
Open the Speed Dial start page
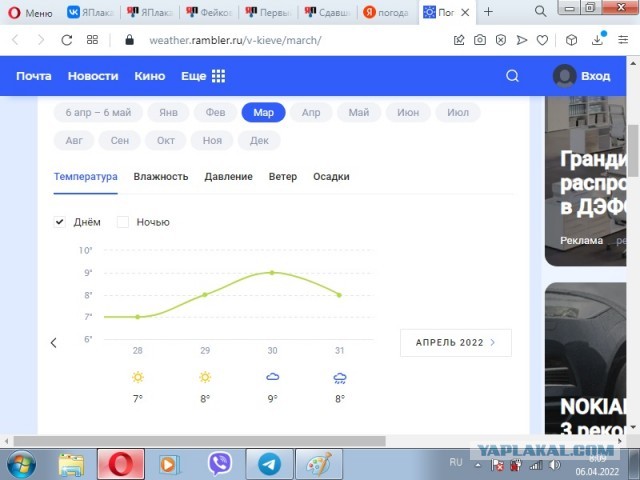pyautogui.click(x=92, y=40)
